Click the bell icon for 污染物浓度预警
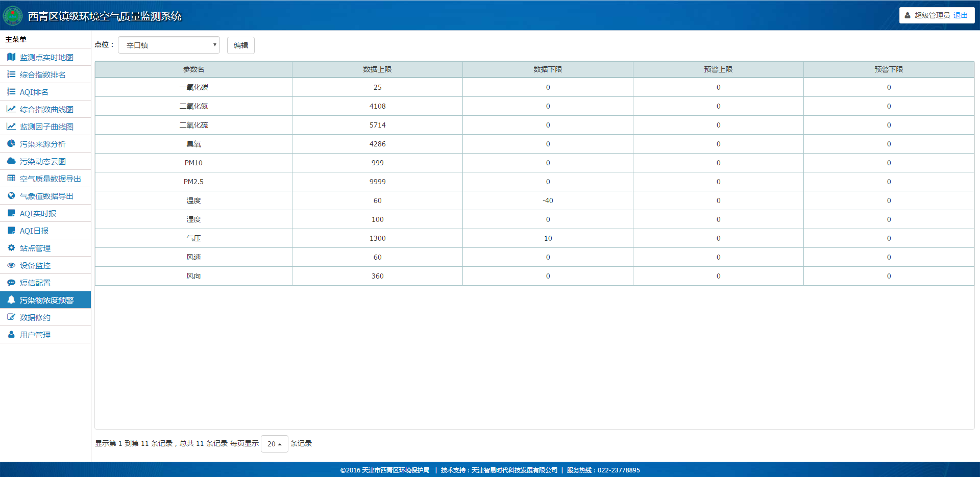This screenshot has width=980, height=477. tap(11, 300)
